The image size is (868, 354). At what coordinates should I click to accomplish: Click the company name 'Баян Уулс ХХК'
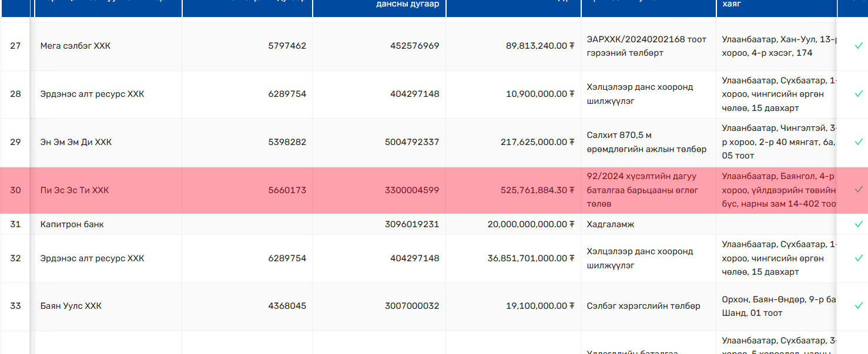(x=71, y=306)
